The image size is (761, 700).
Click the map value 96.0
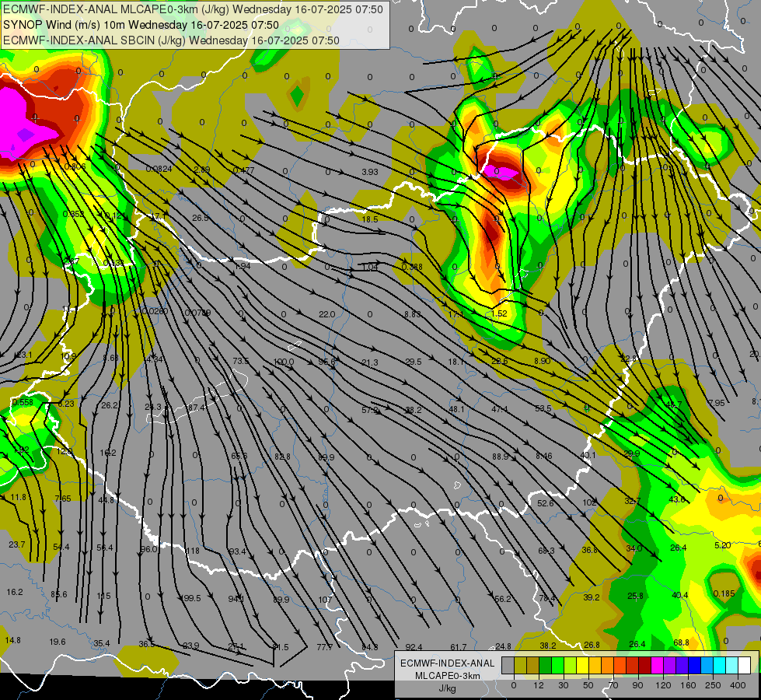pos(149,549)
